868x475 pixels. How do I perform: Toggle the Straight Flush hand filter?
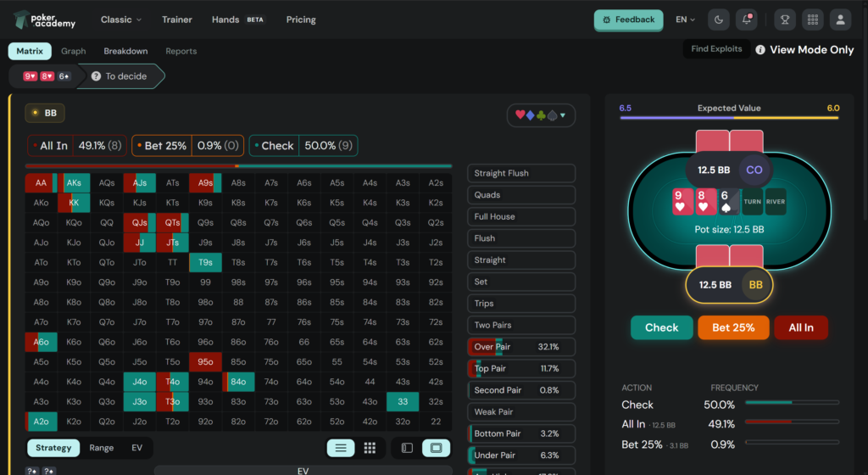tap(521, 173)
